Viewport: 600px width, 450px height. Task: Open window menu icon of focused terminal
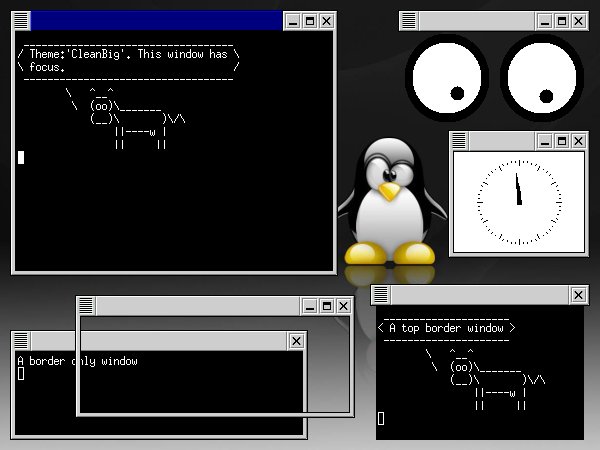(21, 21)
